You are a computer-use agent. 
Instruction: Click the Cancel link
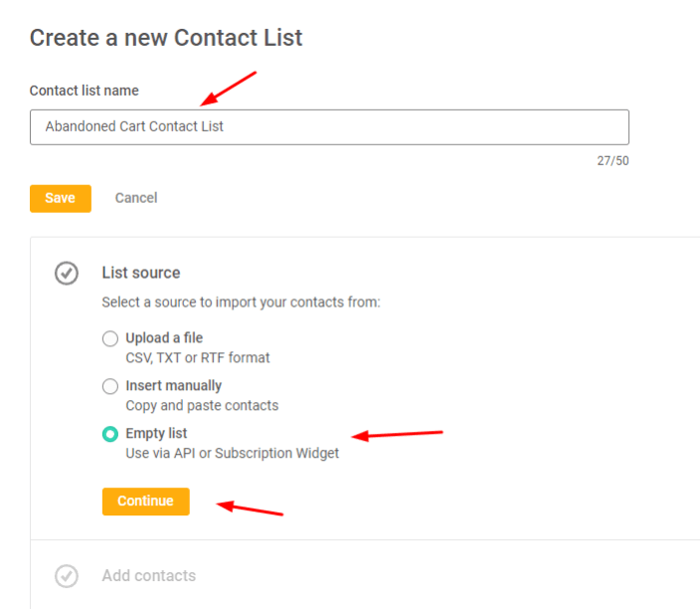(x=136, y=198)
